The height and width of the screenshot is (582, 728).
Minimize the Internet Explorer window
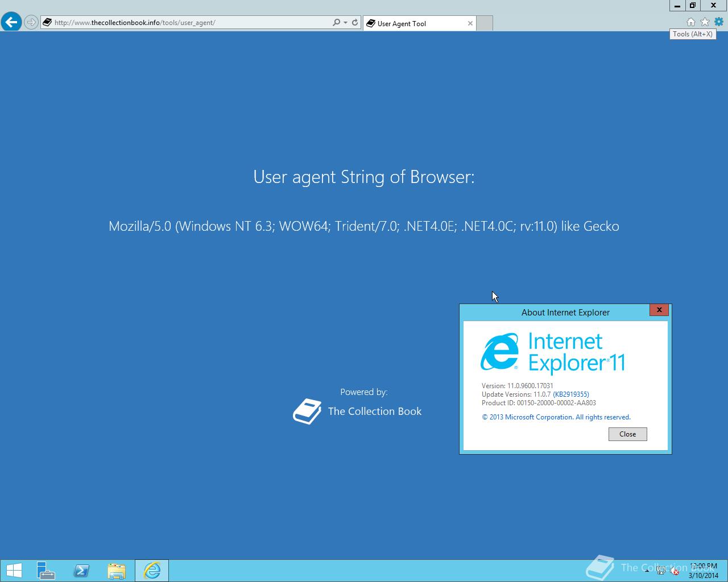[677, 6]
